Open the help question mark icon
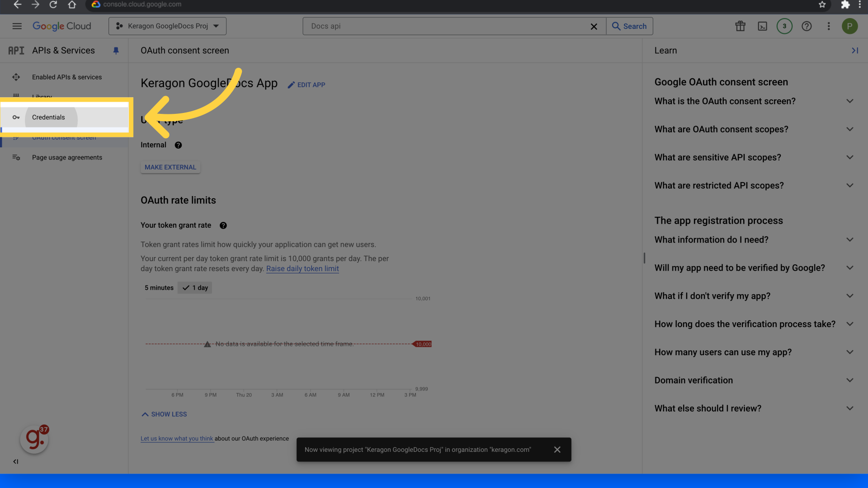The image size is (868, 488). coord(807,26)
